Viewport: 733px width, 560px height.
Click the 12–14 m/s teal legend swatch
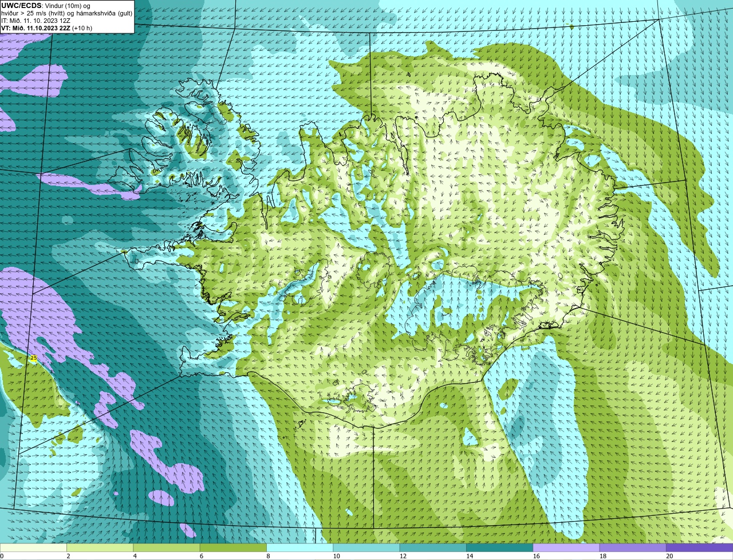tap(433, 547)
